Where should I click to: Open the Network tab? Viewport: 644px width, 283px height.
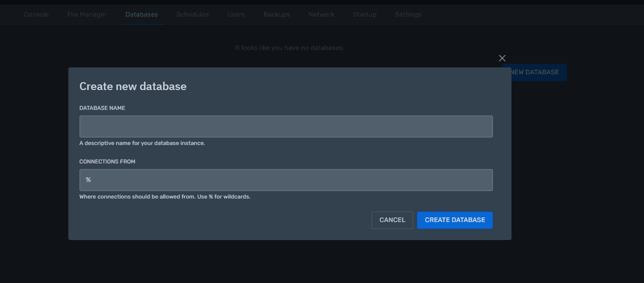(321, 14)
